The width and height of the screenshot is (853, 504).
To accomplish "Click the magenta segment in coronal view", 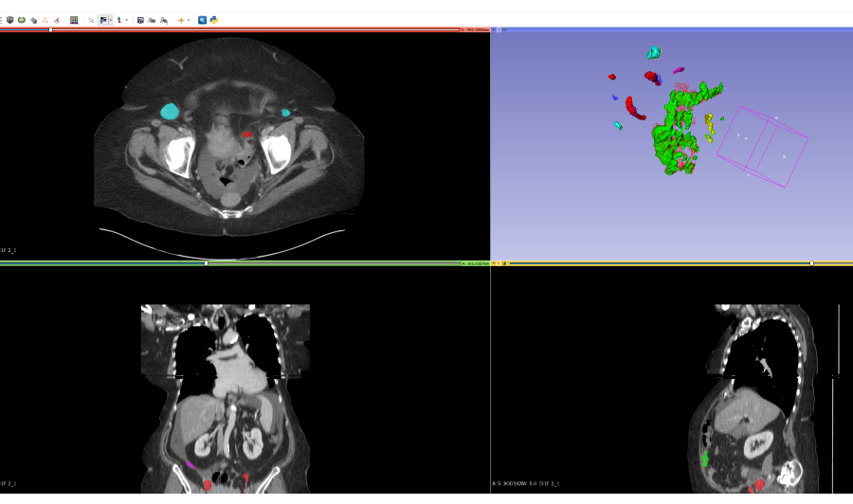I will tap(191, 465).
